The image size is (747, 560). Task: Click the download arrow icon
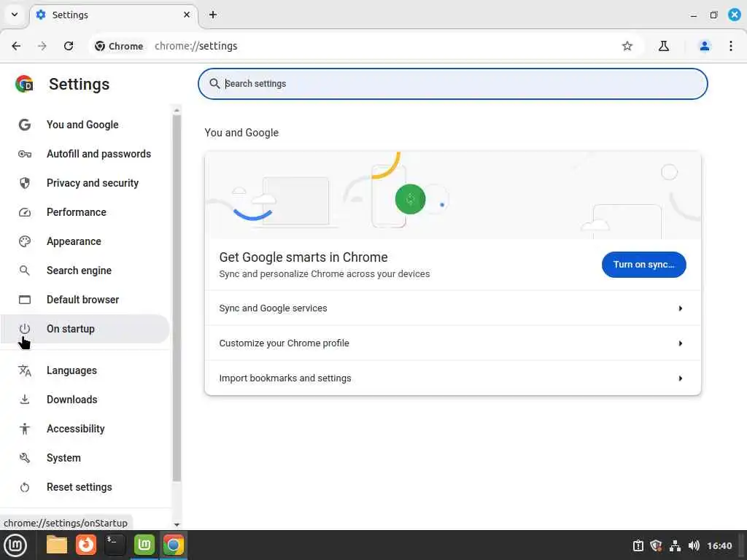pos(25,400)
